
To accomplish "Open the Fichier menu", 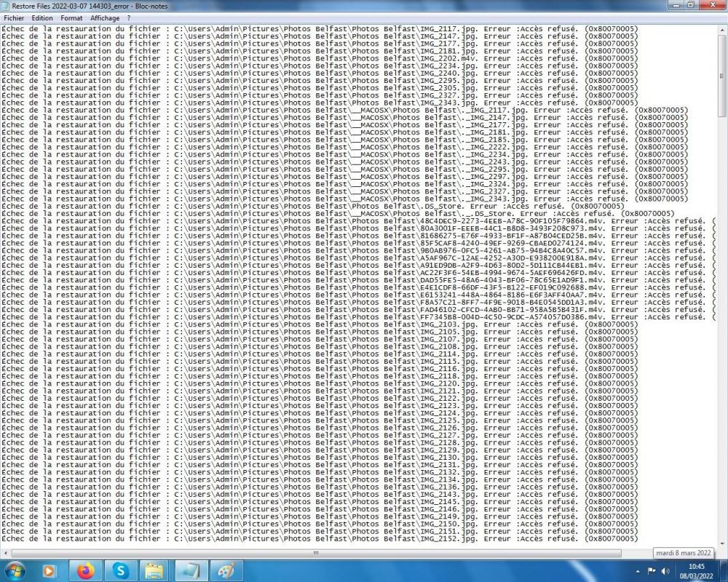I will tap(13, 18).
